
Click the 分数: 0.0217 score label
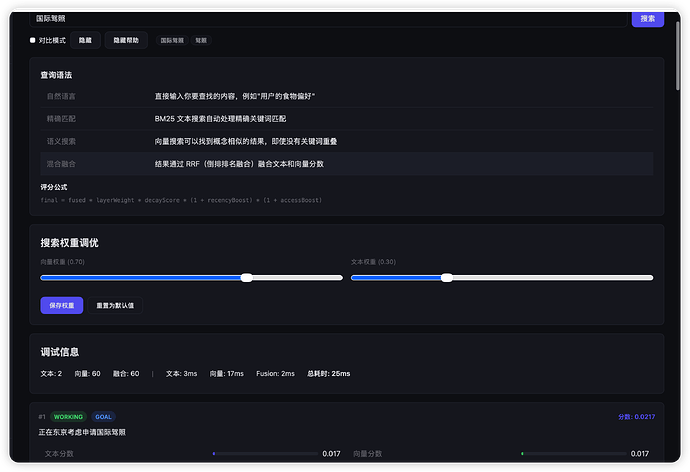coord(636,417)
